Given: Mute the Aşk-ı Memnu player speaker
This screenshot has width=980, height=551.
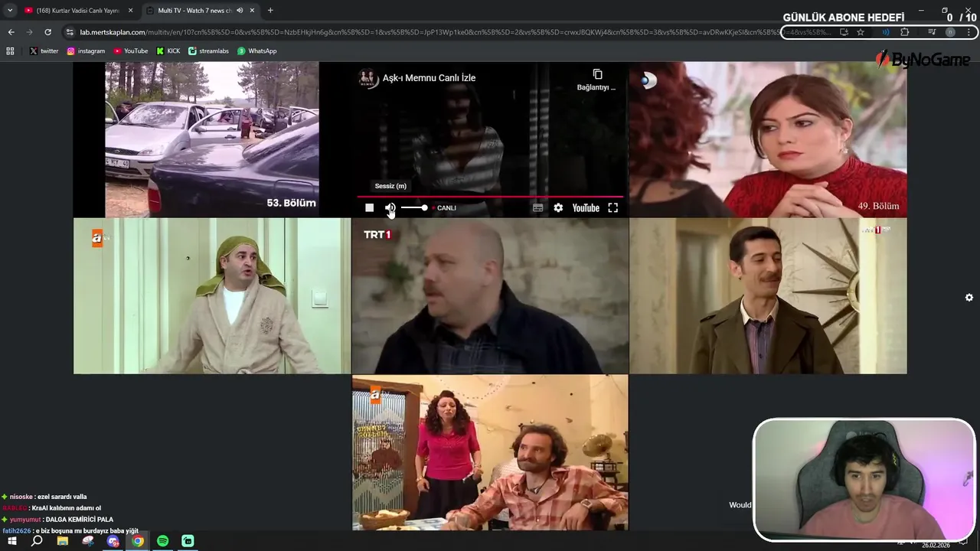Looking at the screenshot, I should tap(390, 208).
